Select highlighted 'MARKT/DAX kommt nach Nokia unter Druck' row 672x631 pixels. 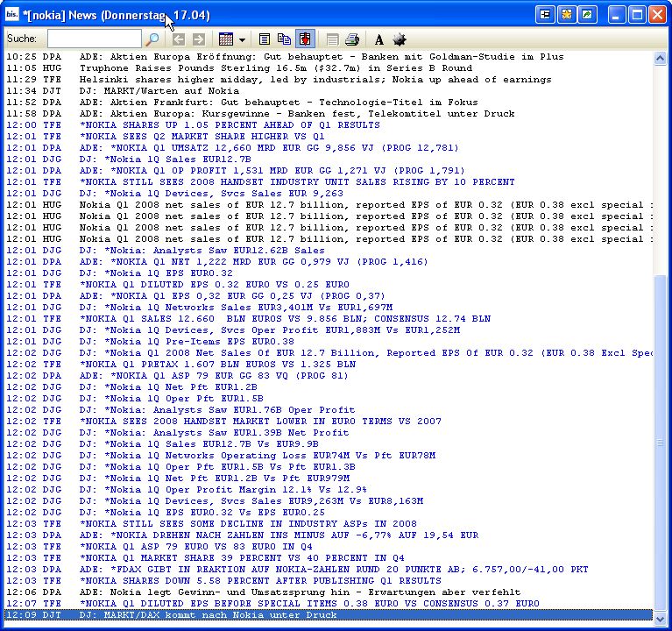(329, 615)
